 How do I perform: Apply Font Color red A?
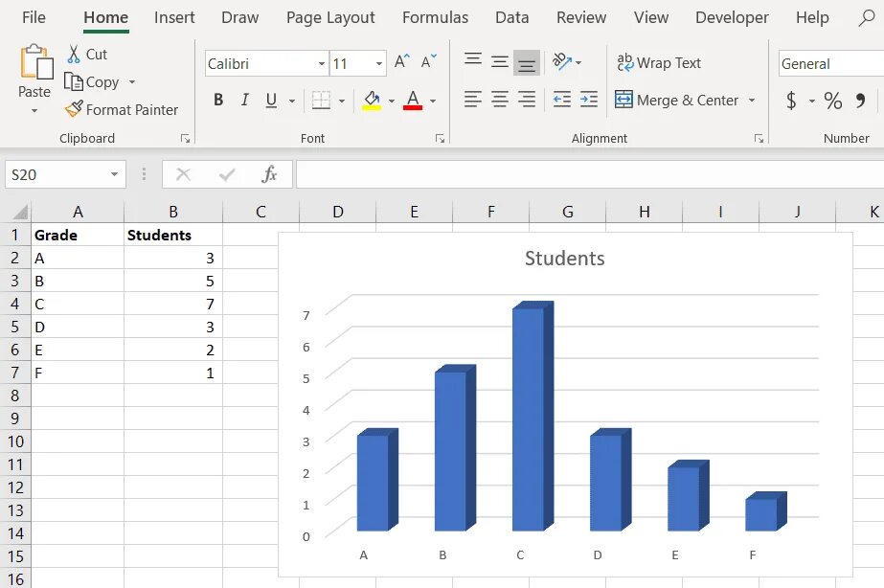(413, 101)
